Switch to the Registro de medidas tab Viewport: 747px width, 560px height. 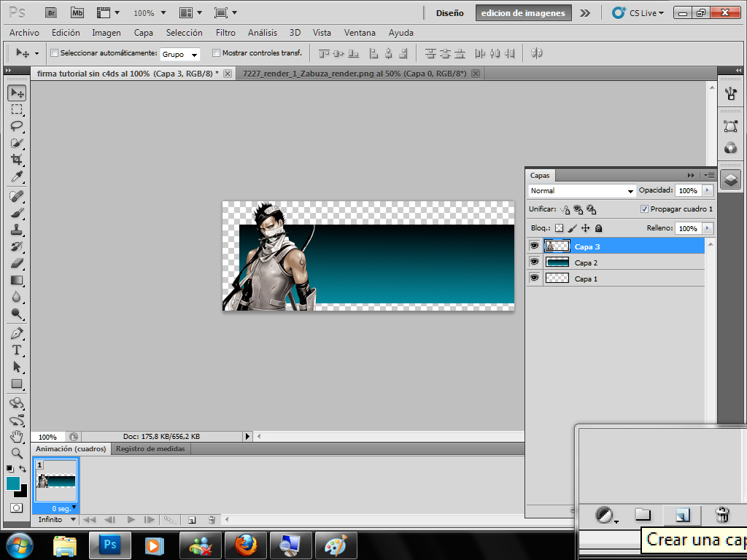click(x=150, y=449)
